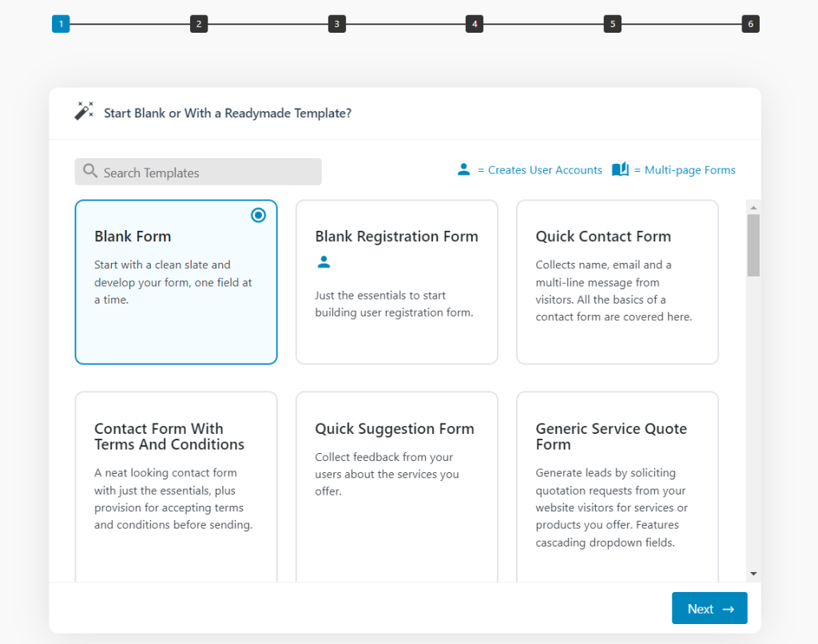Click the highlighted step 1 indicator
The image size is (818, 644).
61,23
